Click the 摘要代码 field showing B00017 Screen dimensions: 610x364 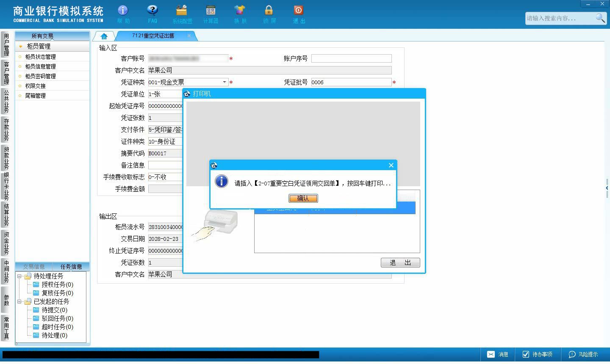166,153
